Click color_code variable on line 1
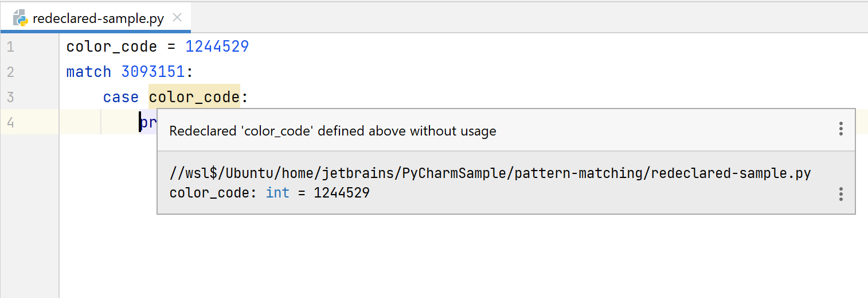Viewport: 868px width, 298px height. click(x=111, y=47)
